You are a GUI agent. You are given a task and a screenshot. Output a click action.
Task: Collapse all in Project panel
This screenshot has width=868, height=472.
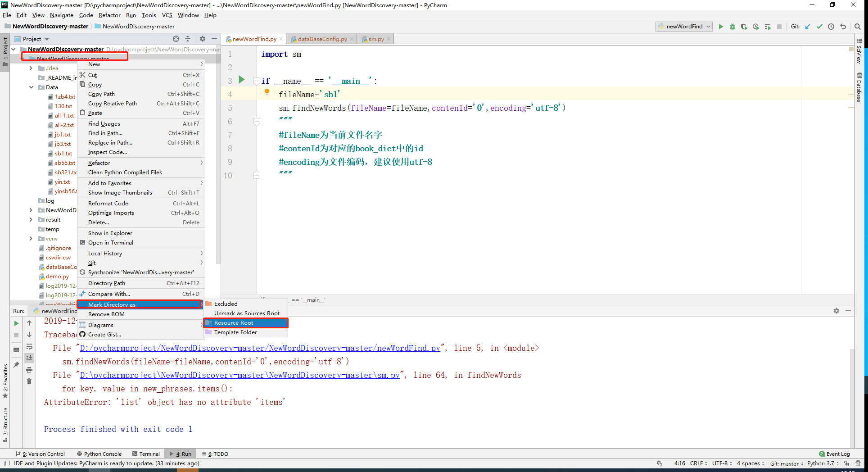(x=188, y=39)
